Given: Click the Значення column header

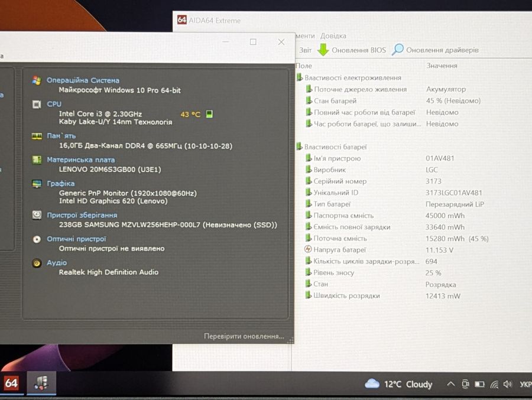Looking at the screenshot, I should tap(442, 66).
